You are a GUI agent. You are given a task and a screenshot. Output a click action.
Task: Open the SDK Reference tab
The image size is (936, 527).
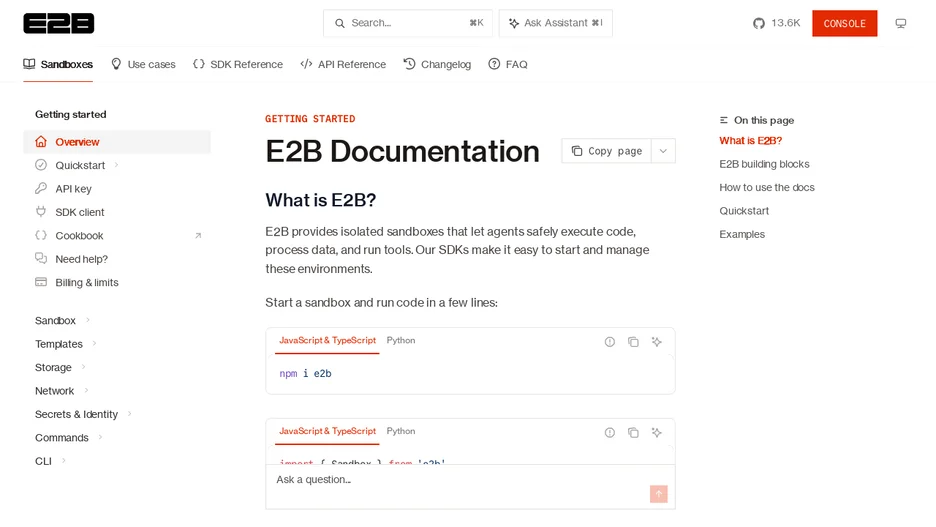click(238, 64)
